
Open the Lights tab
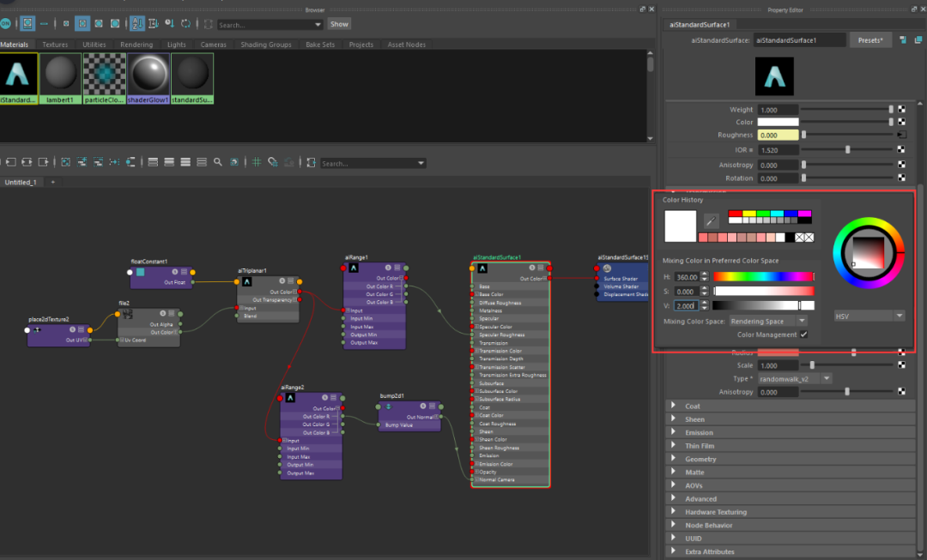[176, 45]
